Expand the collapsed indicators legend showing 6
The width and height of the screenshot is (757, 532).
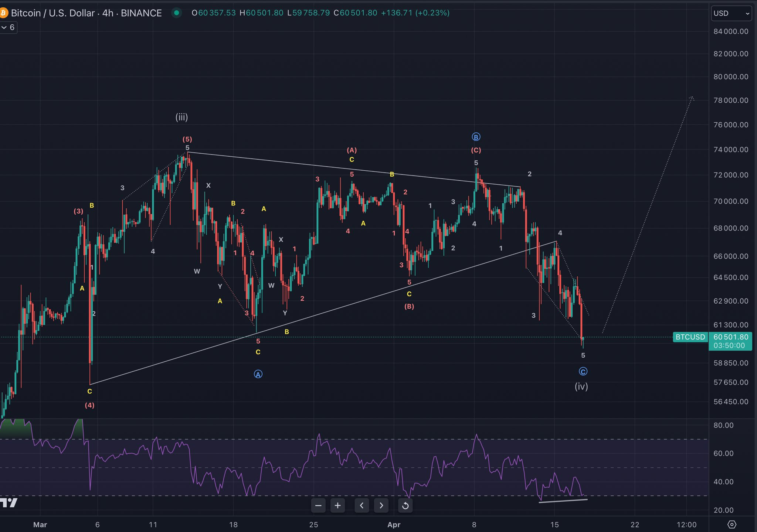8,27
